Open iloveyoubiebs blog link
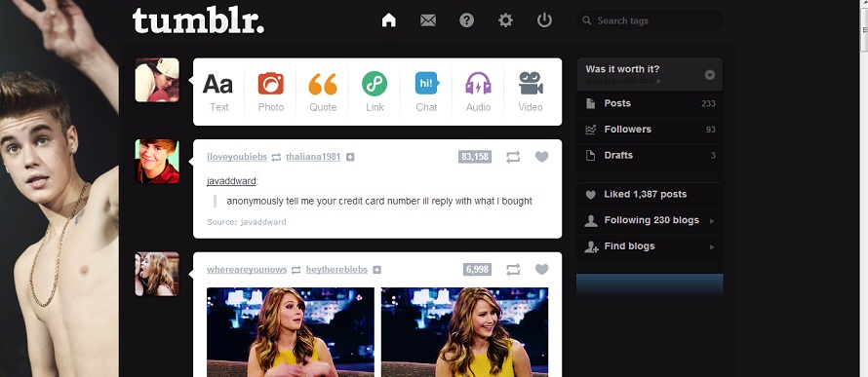The width and height of the screenshot is (868, 377). click(237, 157)
